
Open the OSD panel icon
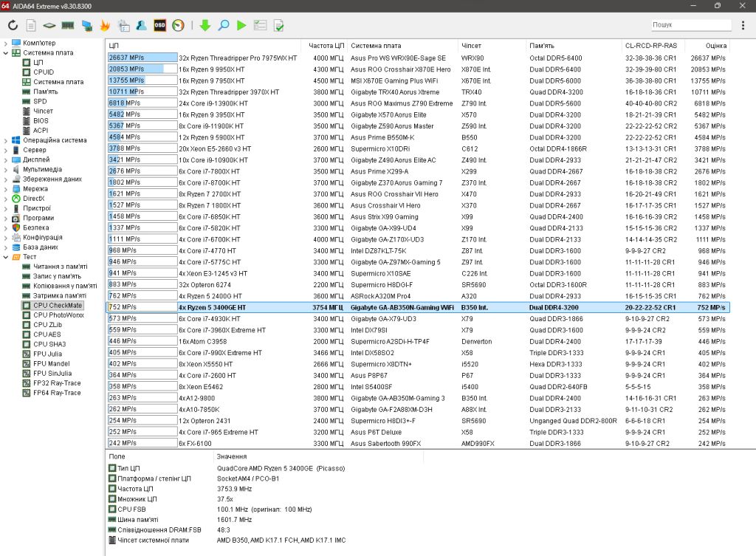click(x=159, y=25)
